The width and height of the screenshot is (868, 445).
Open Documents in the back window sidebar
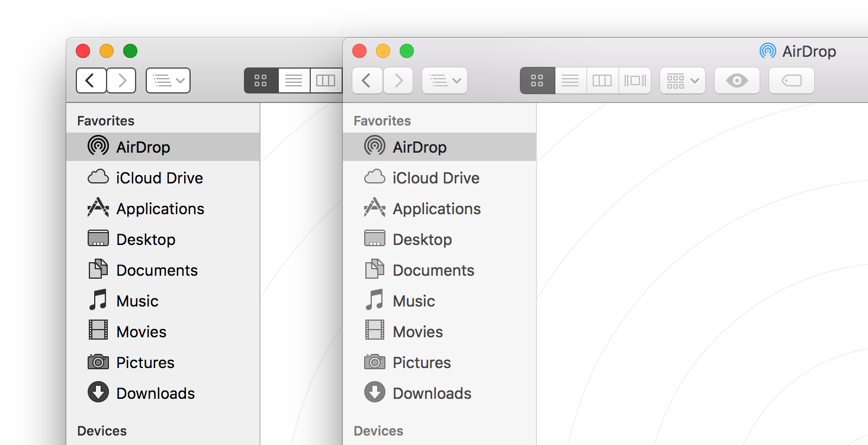pos(163,270)
